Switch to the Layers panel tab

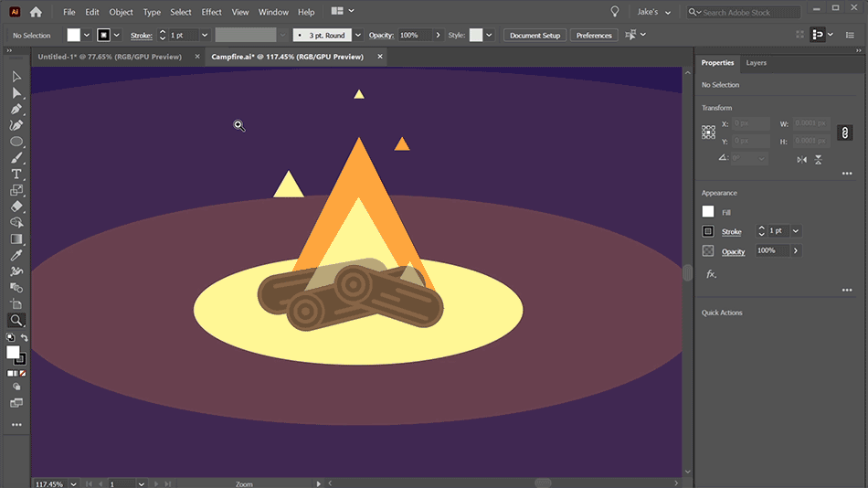(756, 63)
